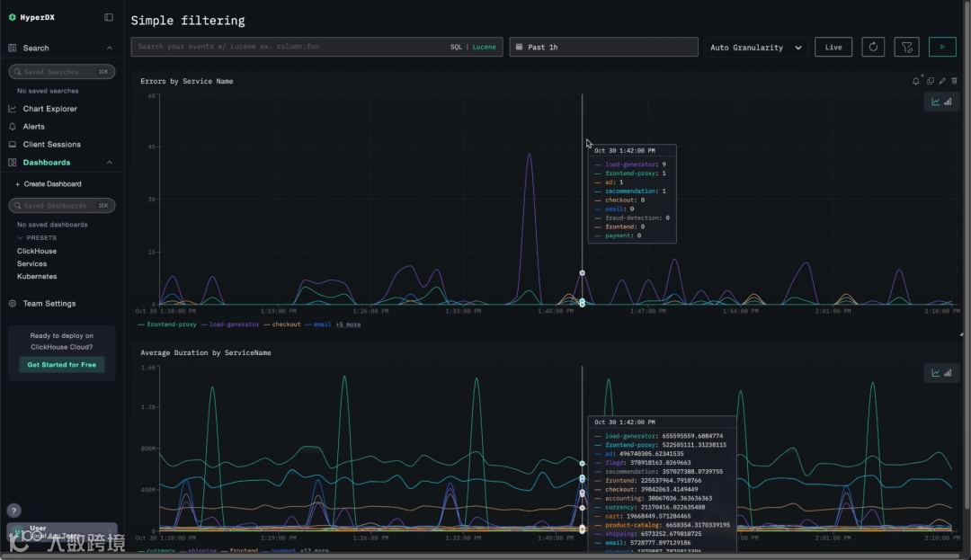Screen dimensions: 971x560
Task: Duplicate the Errors by Service Name chart
Action: coord(931,81)
